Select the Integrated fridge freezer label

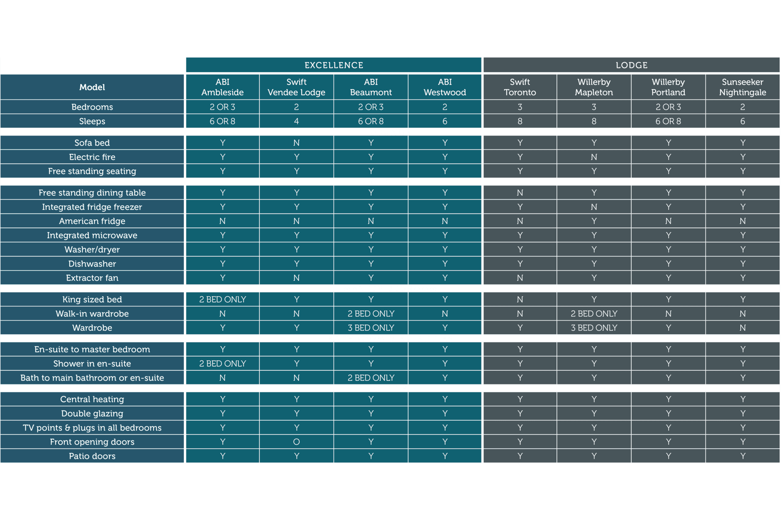pos(92,206)
